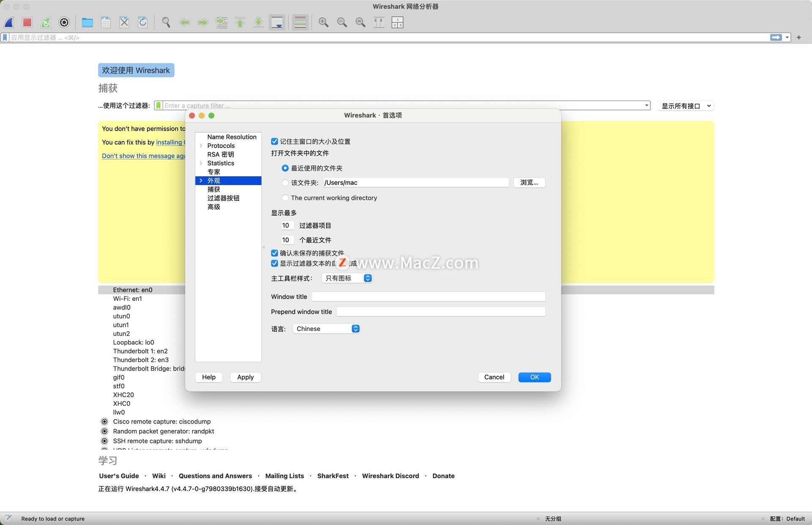
Task: Select 高级 preferences page
Action: 214,207
